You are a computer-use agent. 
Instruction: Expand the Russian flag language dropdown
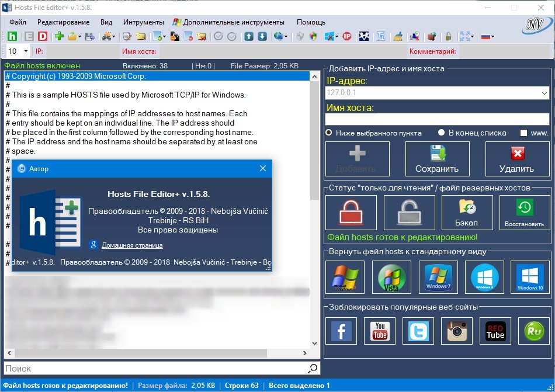(492, 36)
